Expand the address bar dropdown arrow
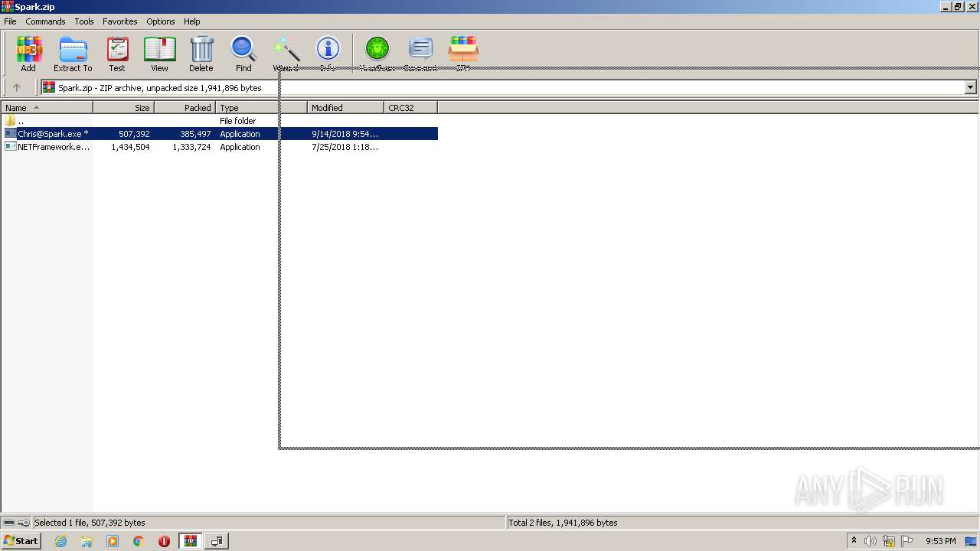980x551 pixels. coord(970,87)
